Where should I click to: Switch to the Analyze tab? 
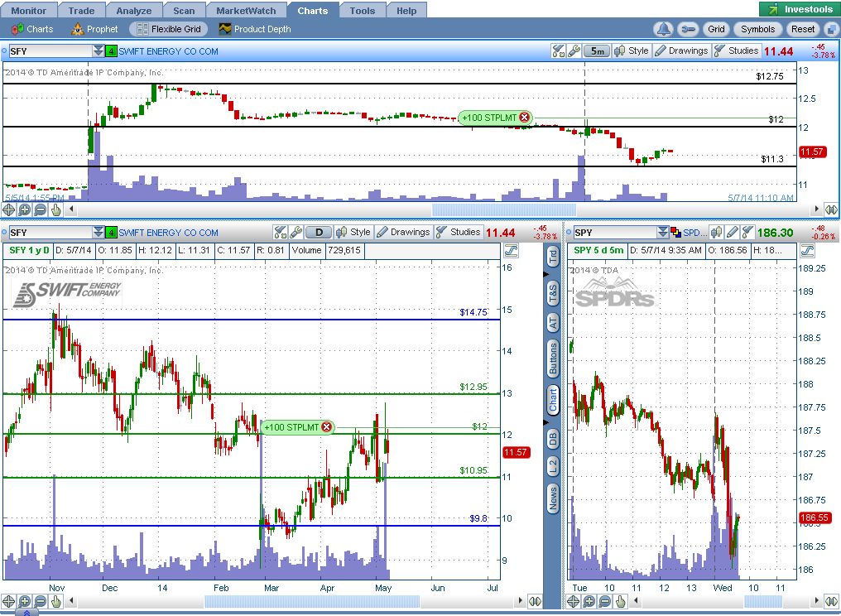(x=133, y=11)
